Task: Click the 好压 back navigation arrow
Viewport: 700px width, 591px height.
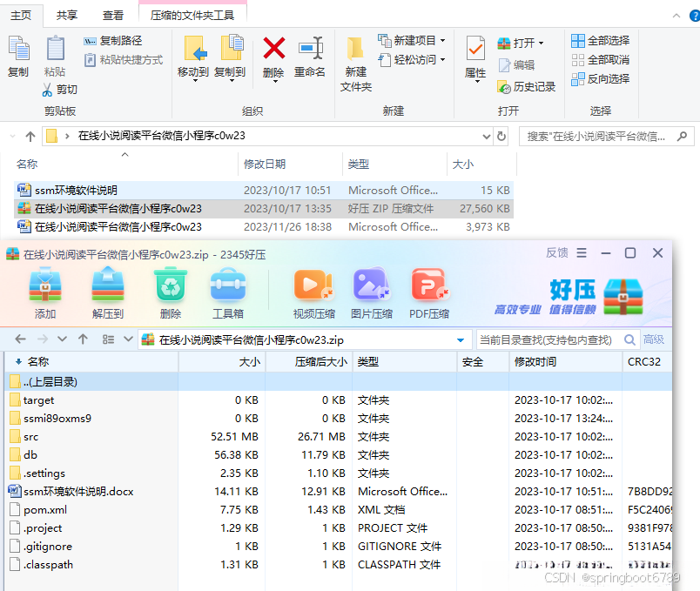Action: [x=21, y=339]
